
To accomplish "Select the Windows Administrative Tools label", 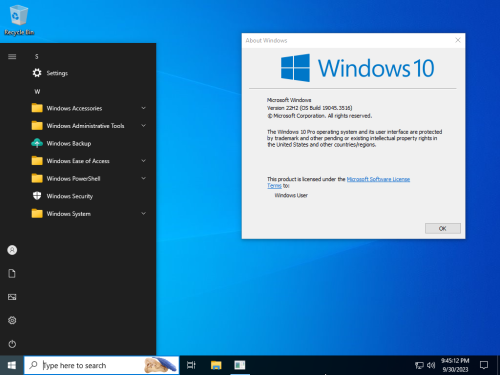I will [85, 126].
